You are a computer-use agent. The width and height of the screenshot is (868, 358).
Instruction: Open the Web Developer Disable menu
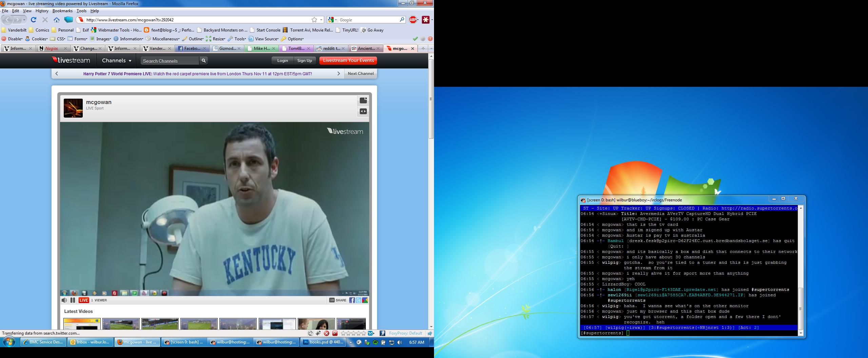pos(12,39)
